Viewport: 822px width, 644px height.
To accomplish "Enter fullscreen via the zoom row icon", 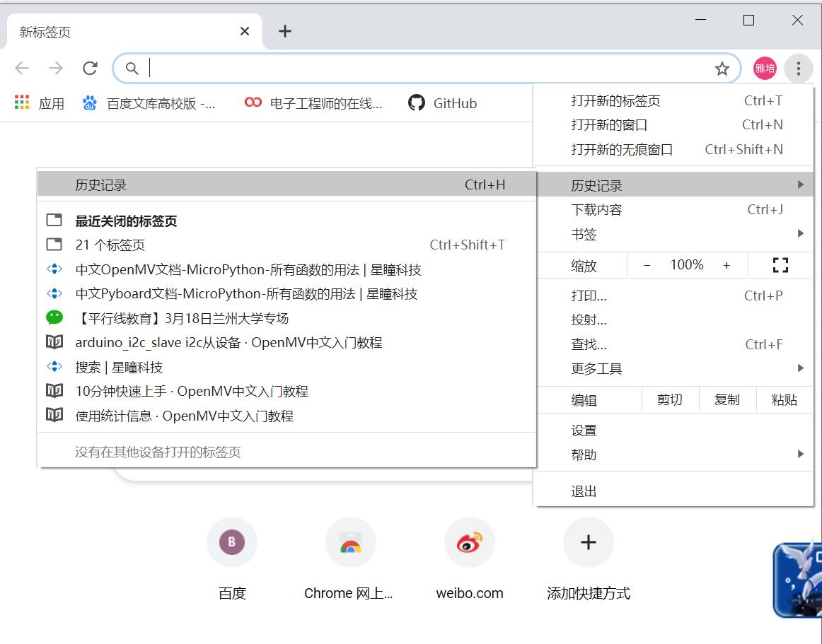I will tap(780, 265).
